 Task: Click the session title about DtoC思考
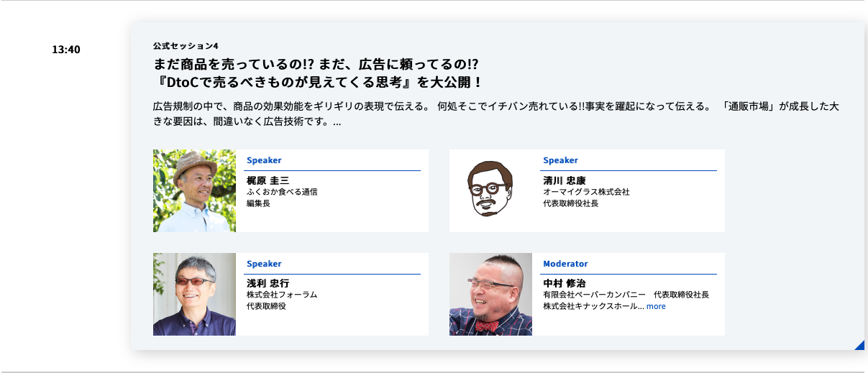tap(317, 73)
